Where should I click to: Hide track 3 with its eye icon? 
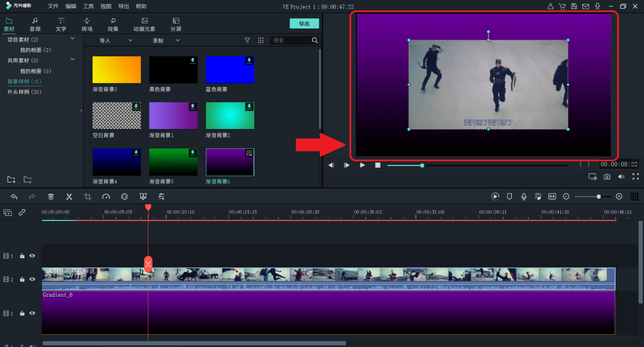[33, 256]
